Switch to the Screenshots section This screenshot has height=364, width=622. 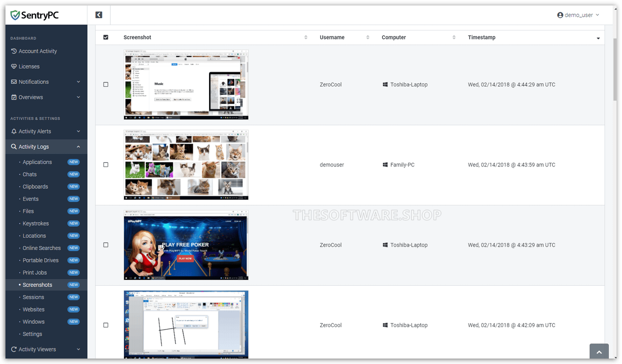pos(37,284)
